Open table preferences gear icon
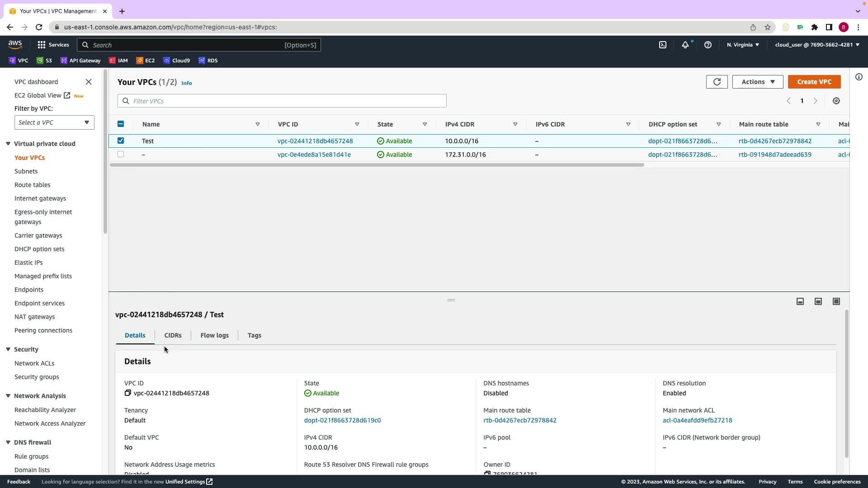The height and width of the screenshot is (488, 868). tap(836, 101)
